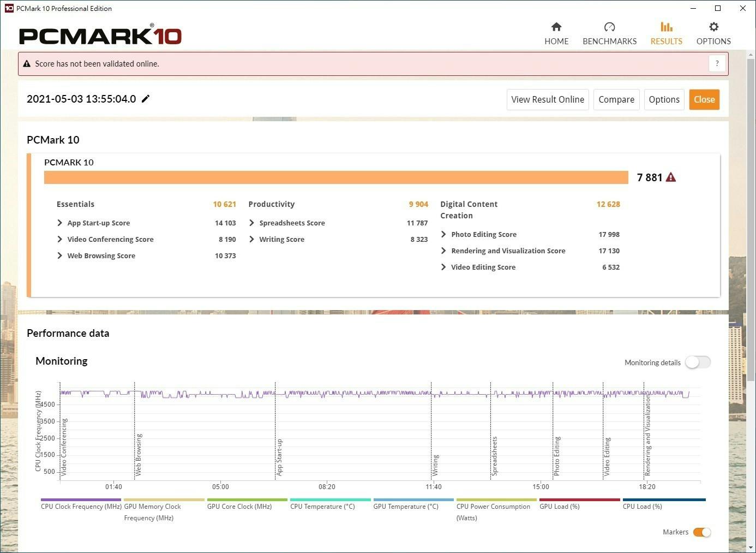Toggle CPU Power Consumption legend entry
The image size is (756, 553).
(x=496, y=512)
